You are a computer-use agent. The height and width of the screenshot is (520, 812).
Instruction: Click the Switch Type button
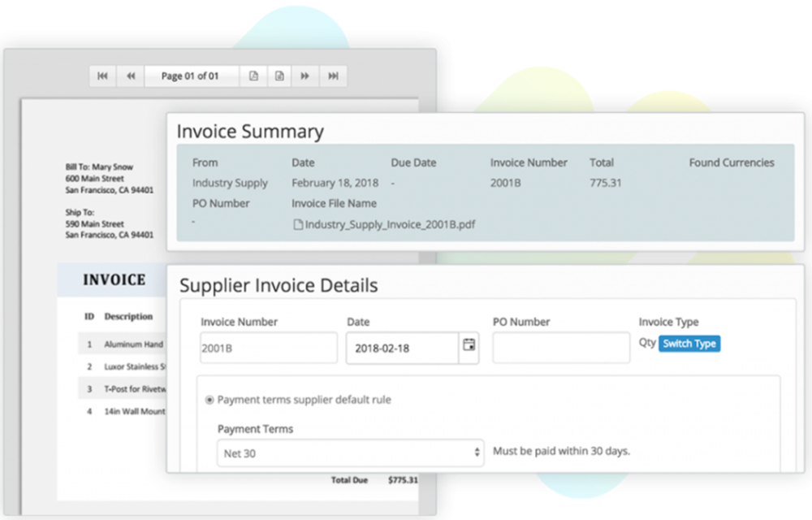coord(689,344)
